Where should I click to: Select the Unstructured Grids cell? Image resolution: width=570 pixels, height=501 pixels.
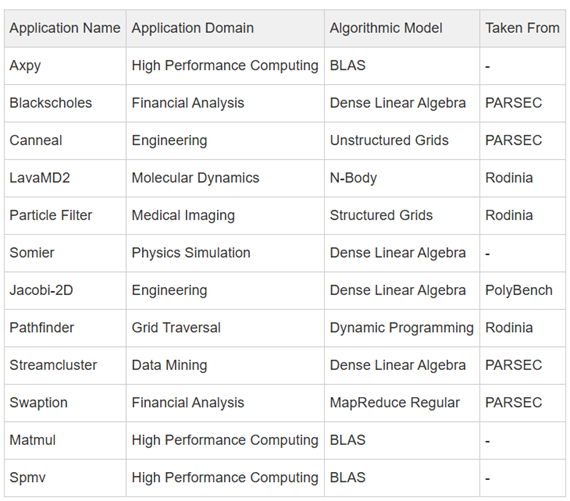[389, 141]
